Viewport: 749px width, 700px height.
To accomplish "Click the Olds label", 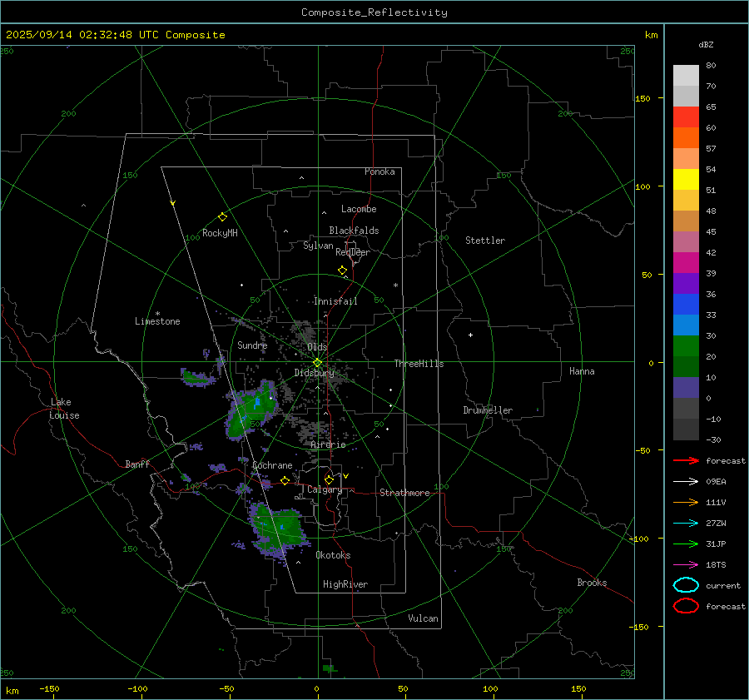I will 317,347.
